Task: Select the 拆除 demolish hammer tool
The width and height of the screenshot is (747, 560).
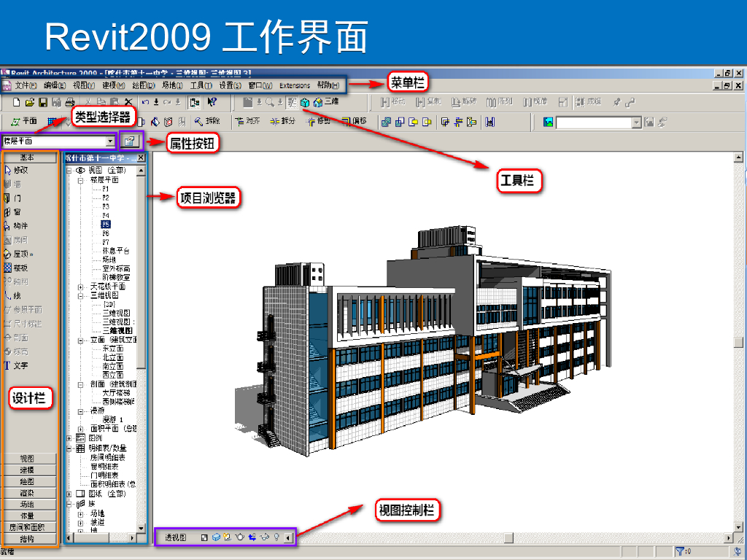Action: [206, 122]
